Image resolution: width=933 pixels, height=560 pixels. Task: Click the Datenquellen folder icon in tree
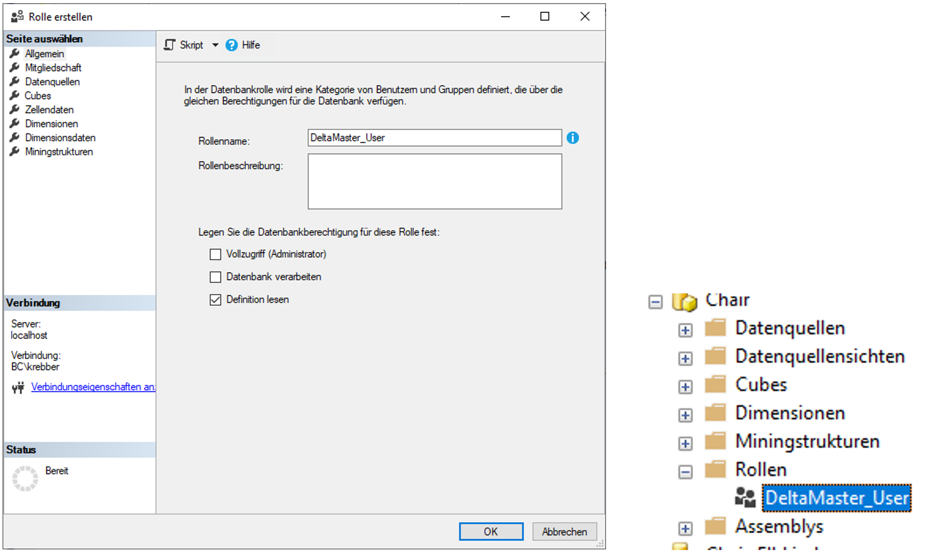[715, 328]
